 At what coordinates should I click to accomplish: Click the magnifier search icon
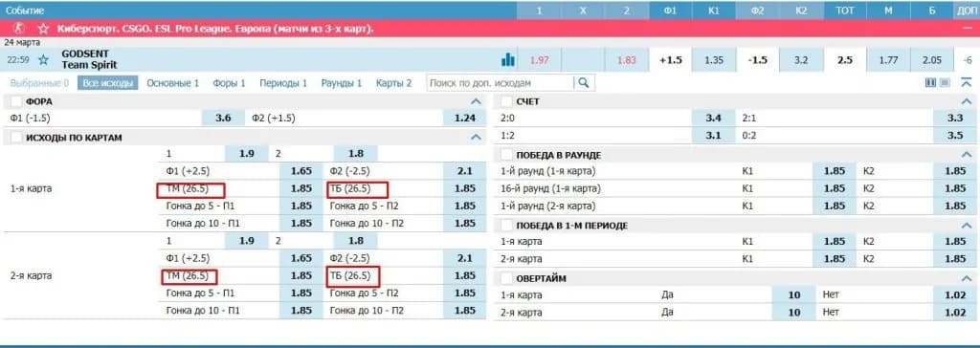[584, 82]
